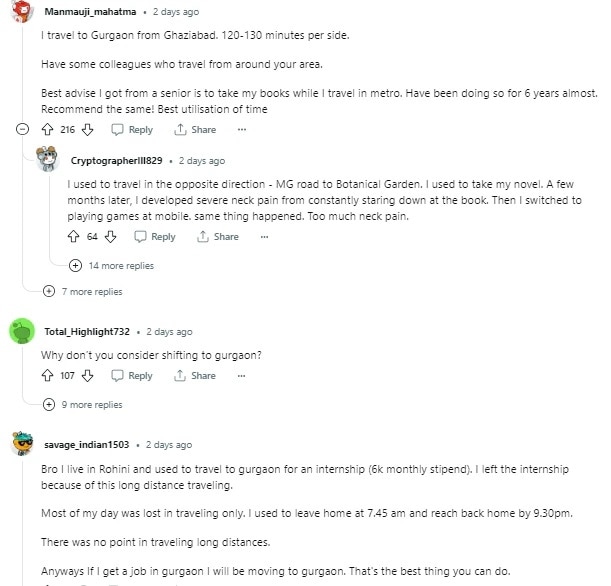Downvote Total_Highlight732's comment

pyautogui.click(x=87, y=376)
